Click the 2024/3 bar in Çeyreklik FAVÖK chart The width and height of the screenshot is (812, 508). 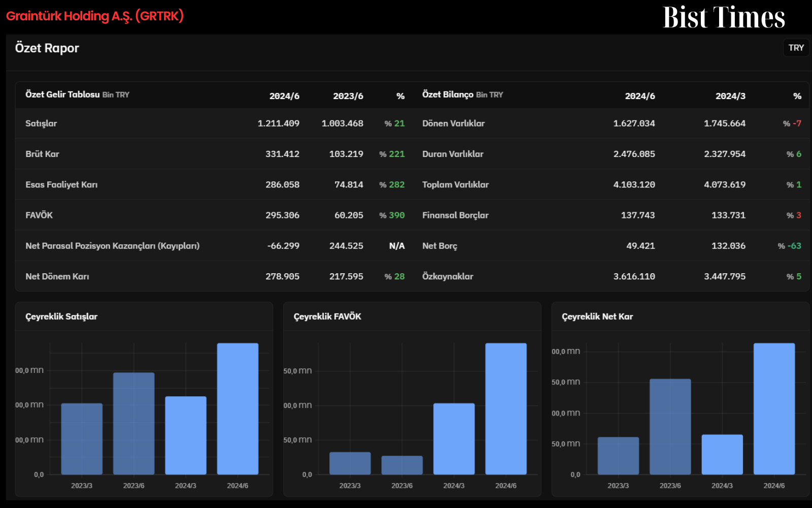click(x=454, y=439)
